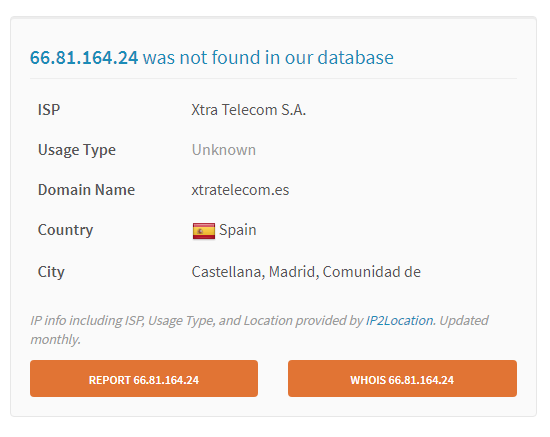
Task: Click the Spain country name text
Action: coord(238,230)
